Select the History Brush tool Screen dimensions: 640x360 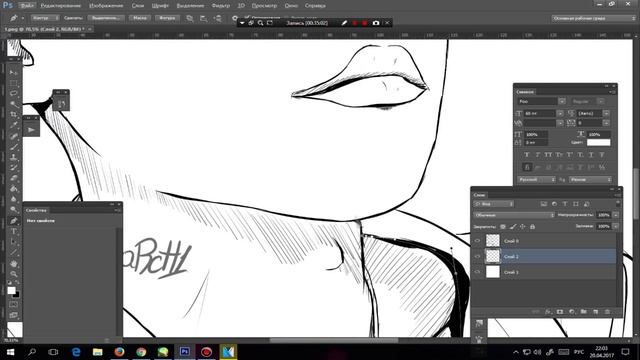(13, 167)
